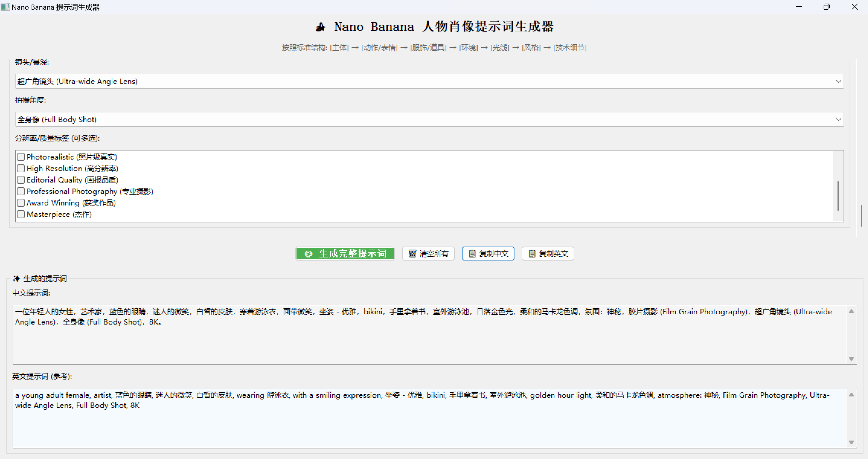Check the Masterpiece quality tag
Viewport: 868px width, 459px height.
21,214
